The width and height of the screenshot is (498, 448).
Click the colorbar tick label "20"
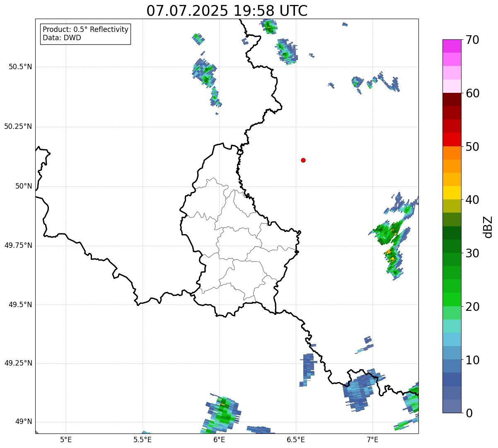point(472,307)
